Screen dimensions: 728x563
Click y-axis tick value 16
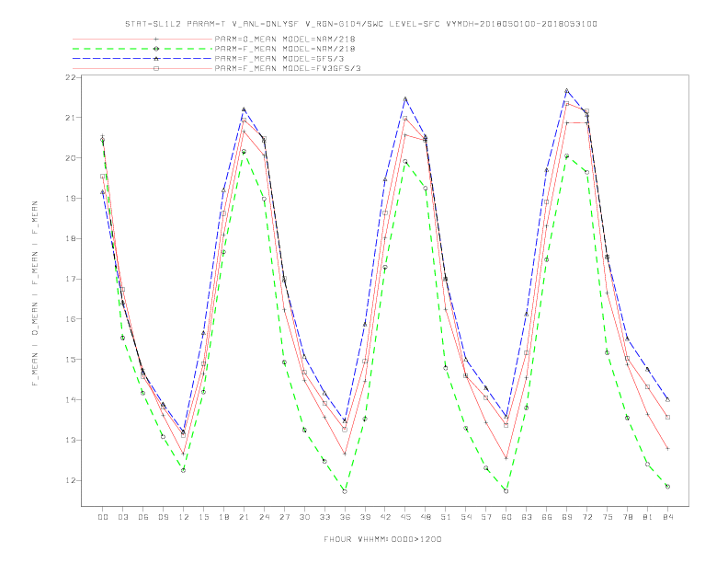click(x=70, y=319)
